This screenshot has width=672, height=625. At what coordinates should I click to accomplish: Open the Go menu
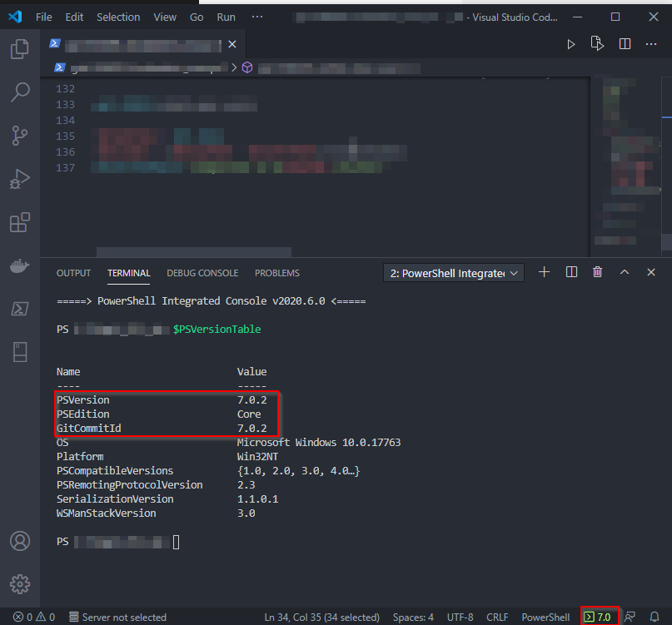pos(197,17)
